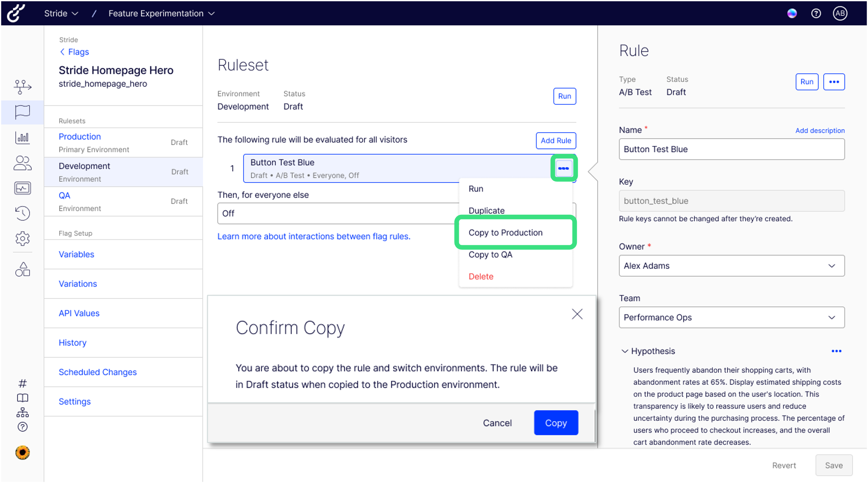Click the Key field button_test_blue

pyautogui.click(x=731, y=201)
